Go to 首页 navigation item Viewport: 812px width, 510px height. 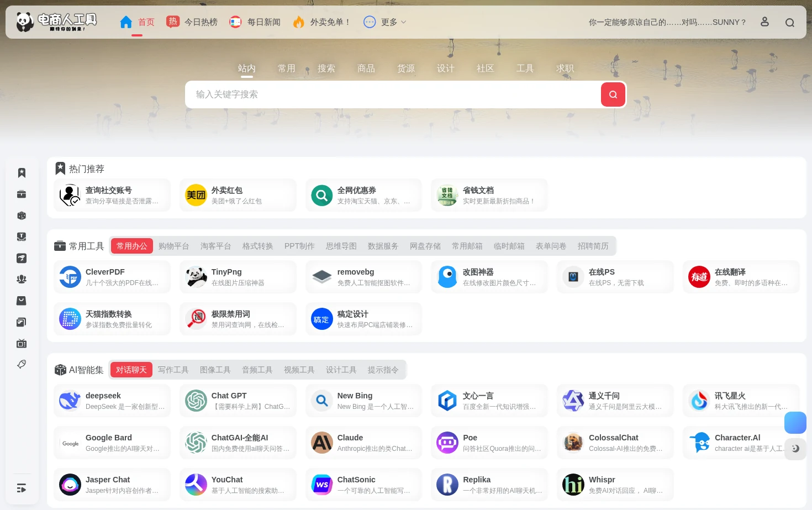(x=137, y=22)
